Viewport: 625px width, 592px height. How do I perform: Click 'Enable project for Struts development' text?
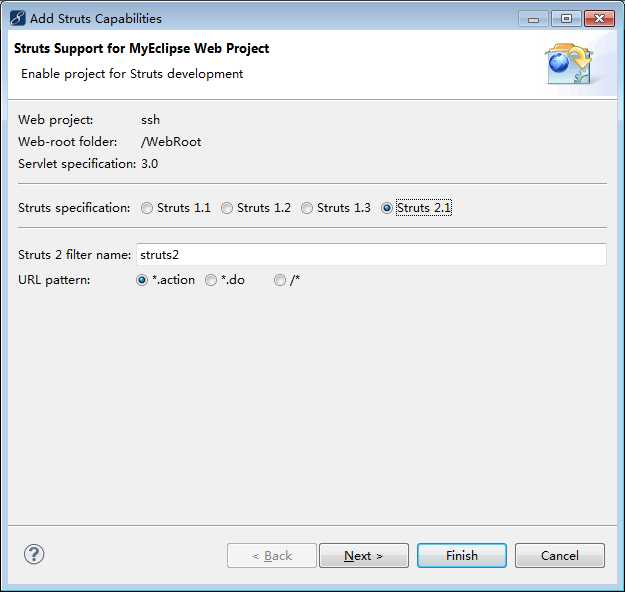pos(132,74)
